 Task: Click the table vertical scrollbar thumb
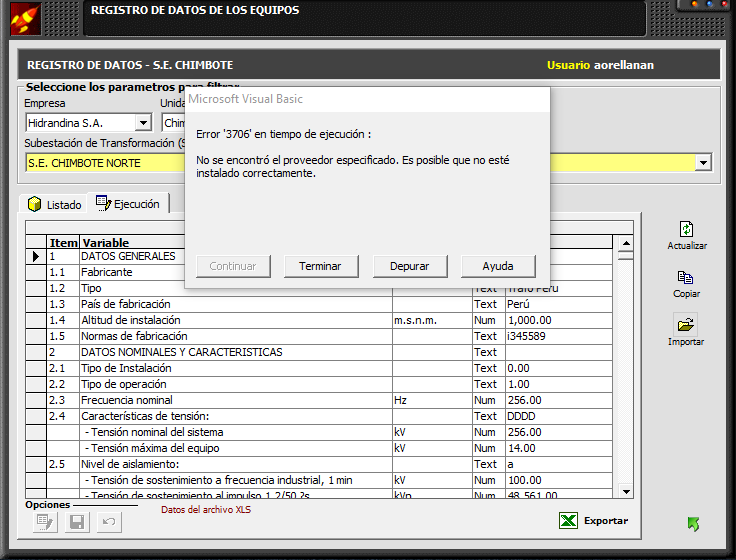pyautogui.click(x=626, y=255)
